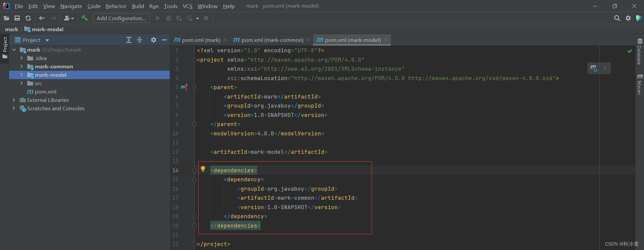Click the colorful JetBrains toolbox icon
The height and width of the screenshot is (250, 644).
pyautogui.click(x=639, y=18)
